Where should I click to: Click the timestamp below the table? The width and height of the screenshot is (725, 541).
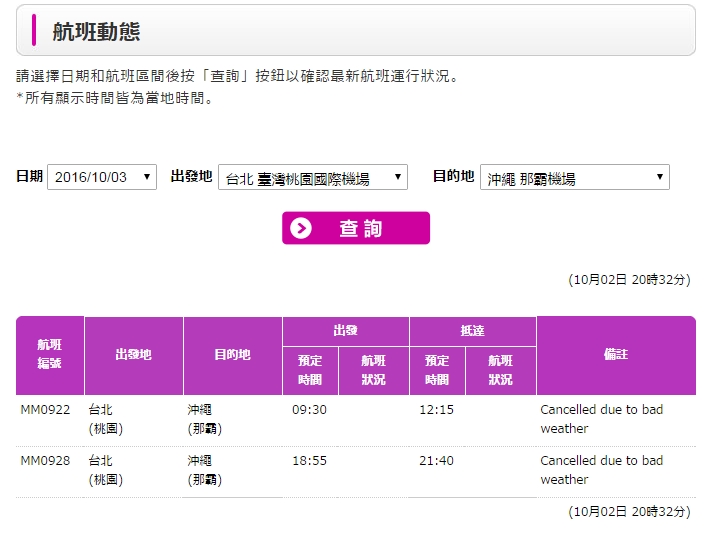click(x=629, y=511)
